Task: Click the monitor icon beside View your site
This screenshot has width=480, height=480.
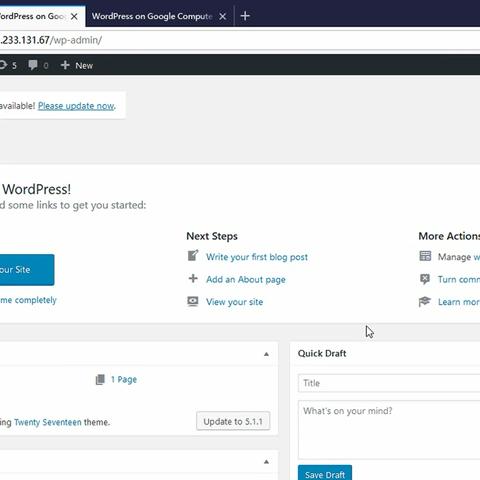Action: (x=193, y=301)
